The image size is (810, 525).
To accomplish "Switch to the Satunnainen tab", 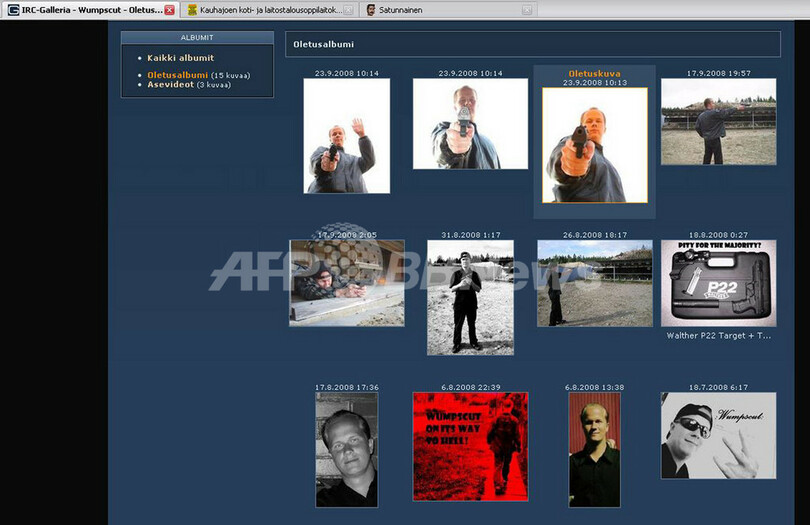I will tap(440, 9).
